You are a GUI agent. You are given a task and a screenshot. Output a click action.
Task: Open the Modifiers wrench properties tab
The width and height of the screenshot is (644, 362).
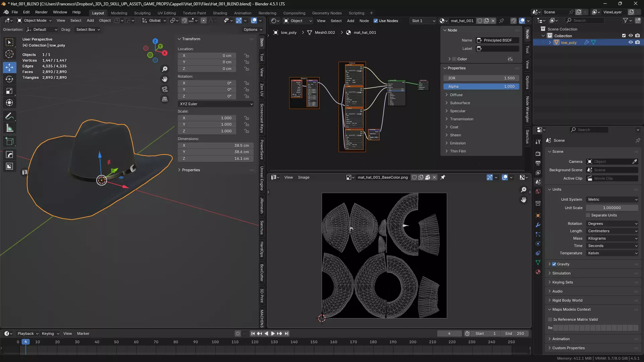click(538, 225)
